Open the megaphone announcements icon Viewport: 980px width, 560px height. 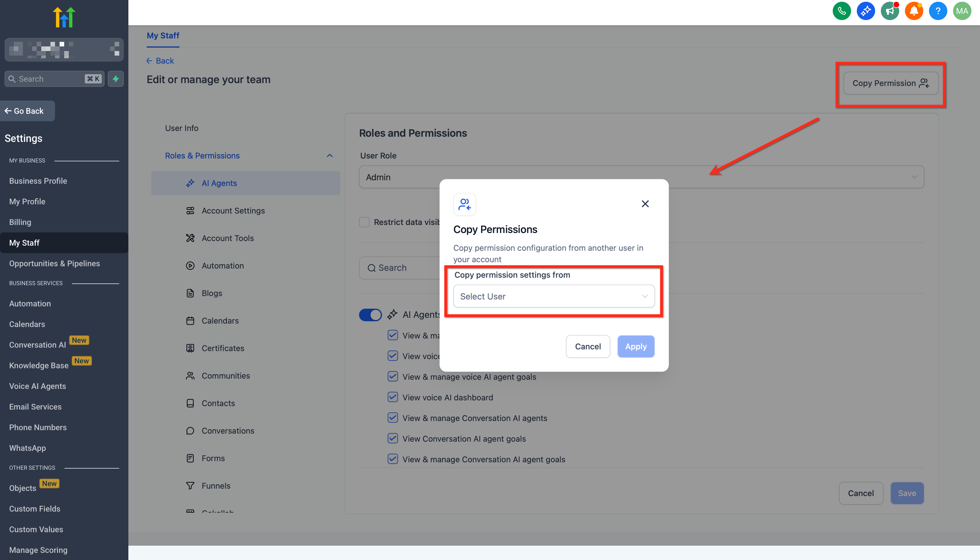click(890, 11)
